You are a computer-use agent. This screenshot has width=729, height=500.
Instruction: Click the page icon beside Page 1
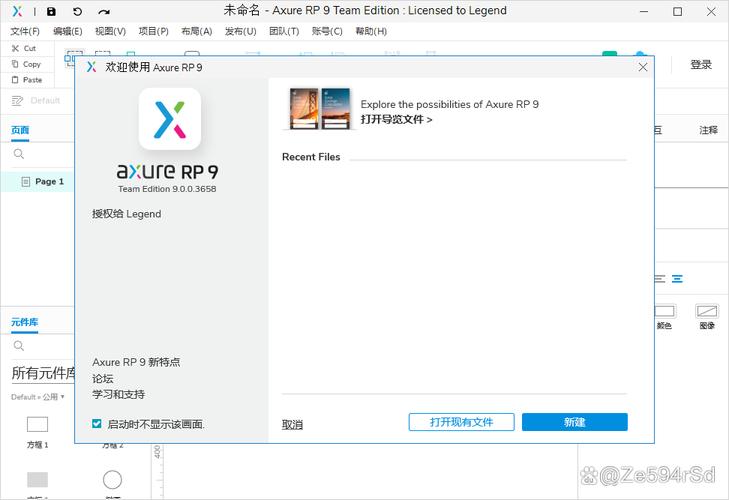(26, 181)
